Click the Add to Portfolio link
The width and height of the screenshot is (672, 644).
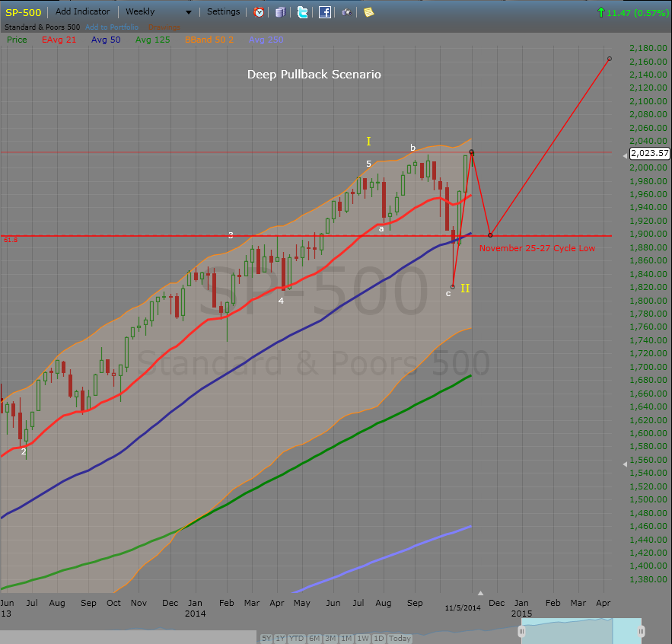pyautogui.click(x=112, y=27)
